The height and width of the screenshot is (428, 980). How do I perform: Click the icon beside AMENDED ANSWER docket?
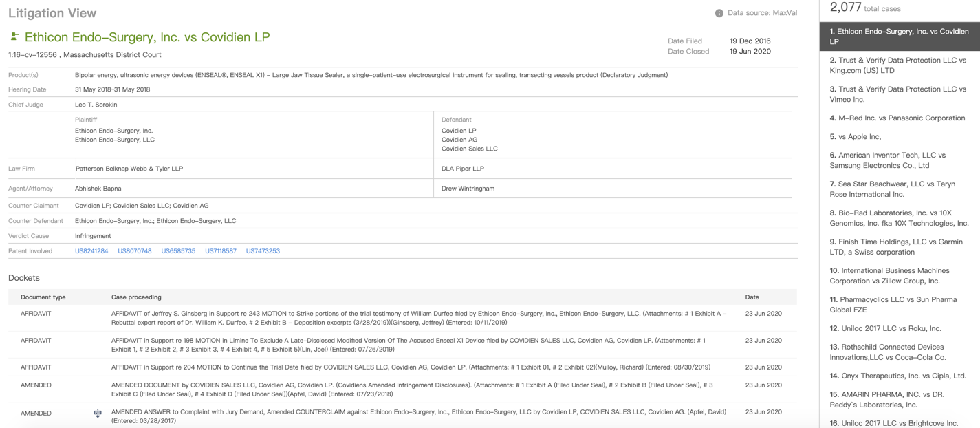pyautogui.click(x=98, y=413)
